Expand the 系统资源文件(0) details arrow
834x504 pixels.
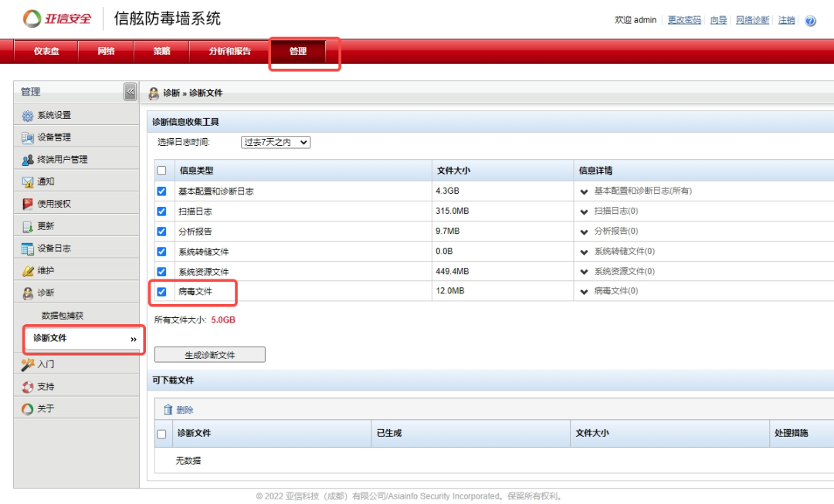point(584,272)
